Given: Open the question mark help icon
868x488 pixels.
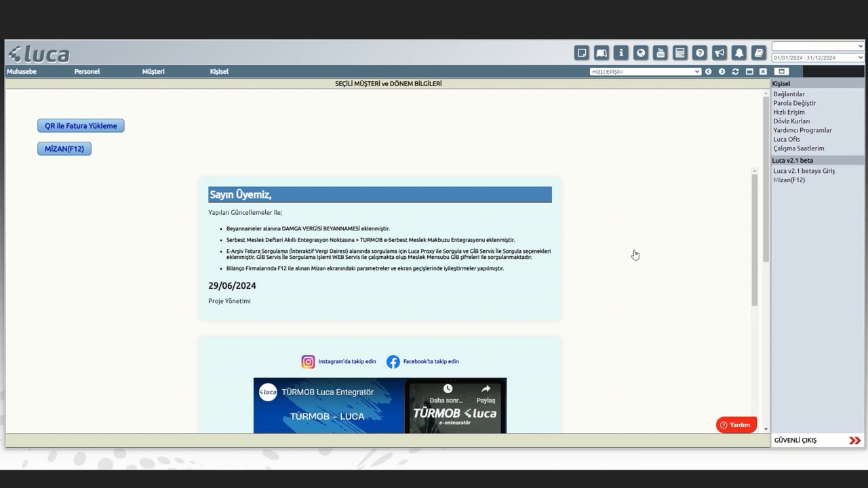Looking at the screenshot, I should pyautogui.click(x=700, y=53).
